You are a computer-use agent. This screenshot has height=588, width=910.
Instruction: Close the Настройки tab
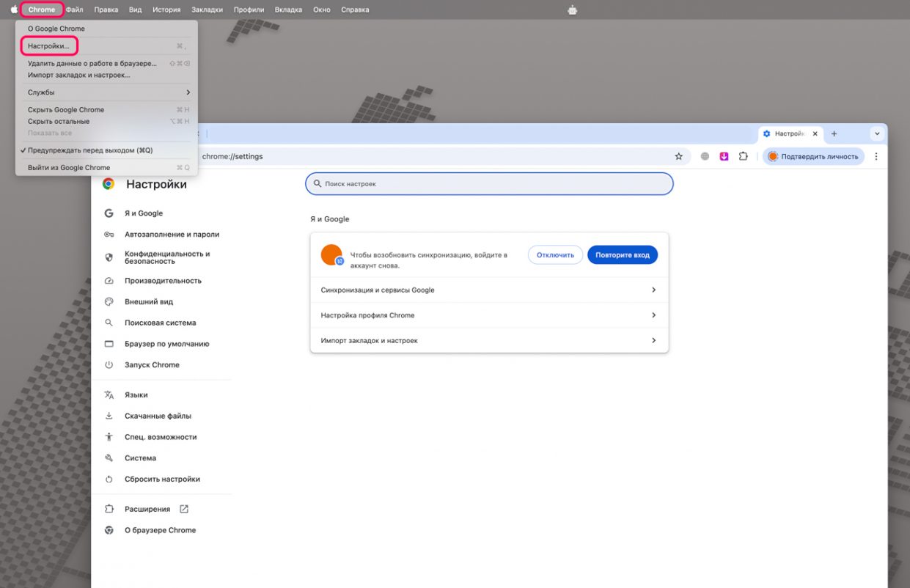[815, 134]
